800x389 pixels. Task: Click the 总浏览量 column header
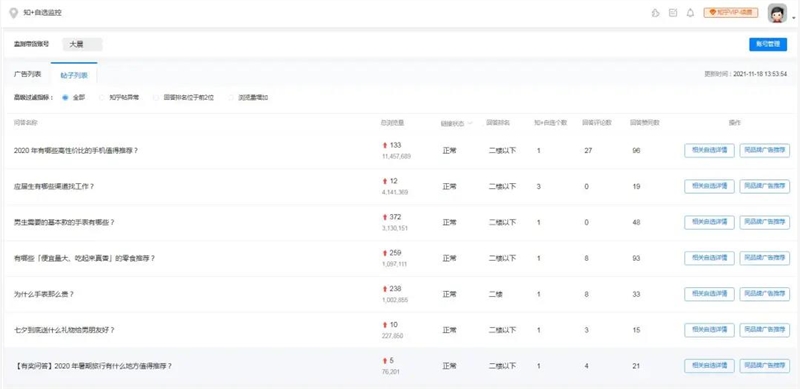pyautogui.click(x=392, y=123)
